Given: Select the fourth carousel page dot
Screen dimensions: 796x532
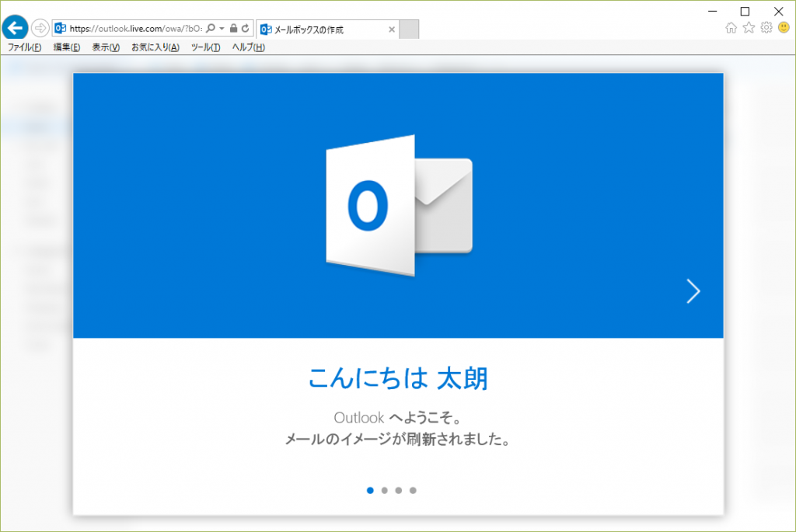Looking at the screenshot, I should tap(413, 490).
